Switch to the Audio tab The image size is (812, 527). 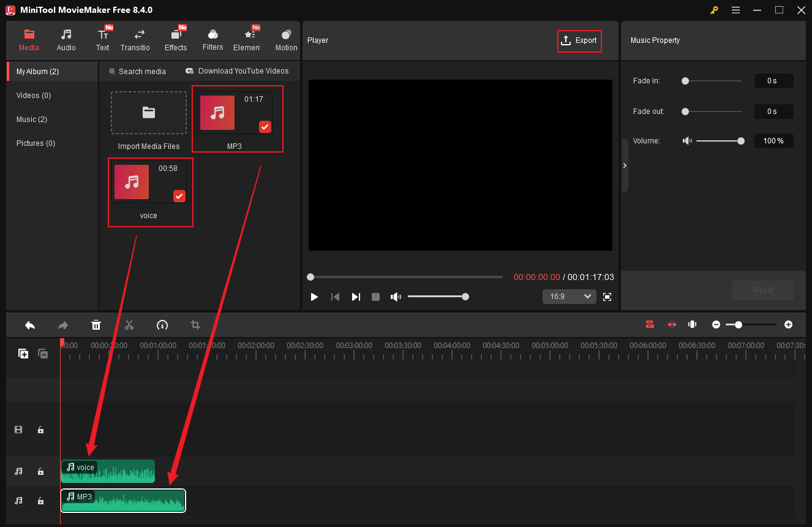[66, 39]
